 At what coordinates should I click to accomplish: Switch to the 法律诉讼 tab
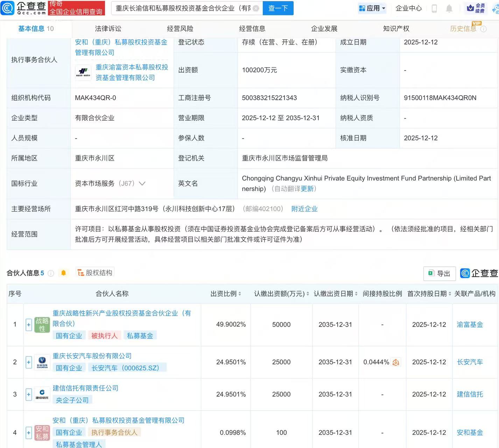point(108,29)
